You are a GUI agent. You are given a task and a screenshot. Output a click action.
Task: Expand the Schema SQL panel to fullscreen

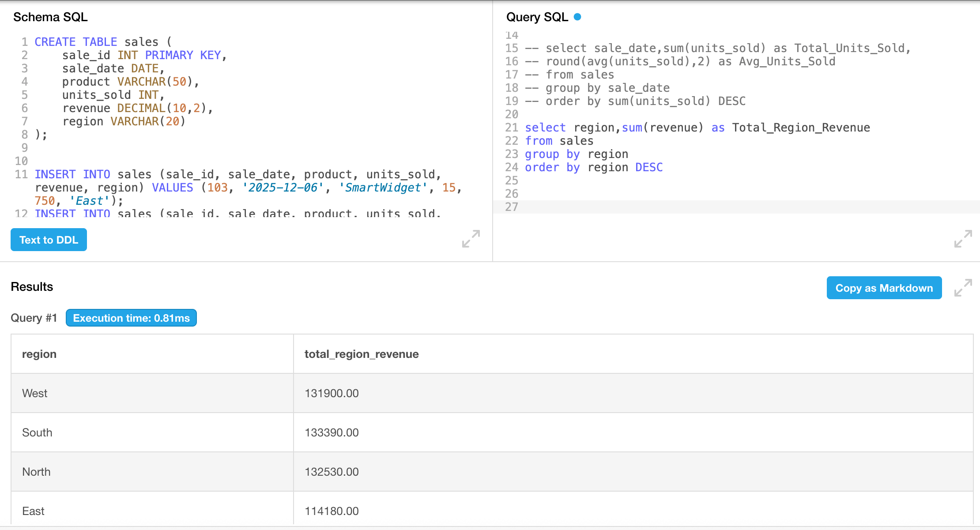(x=470, y=240)
